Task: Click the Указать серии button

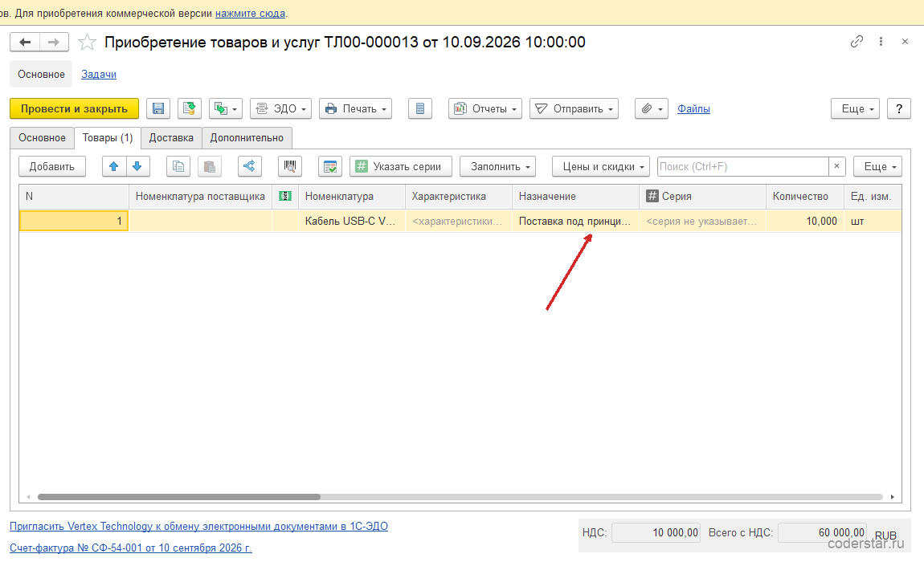Action: point(401,166)
